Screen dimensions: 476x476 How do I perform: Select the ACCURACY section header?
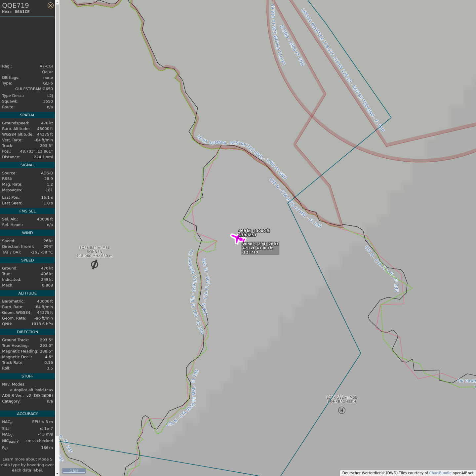tap(27, 414)
